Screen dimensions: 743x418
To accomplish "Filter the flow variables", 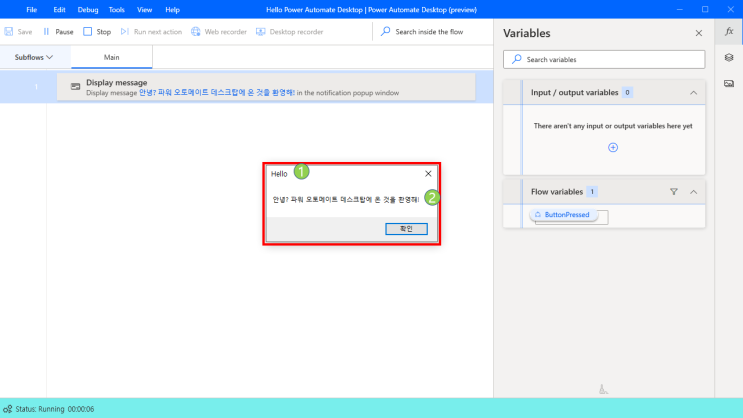I will [x=673, y=191].
